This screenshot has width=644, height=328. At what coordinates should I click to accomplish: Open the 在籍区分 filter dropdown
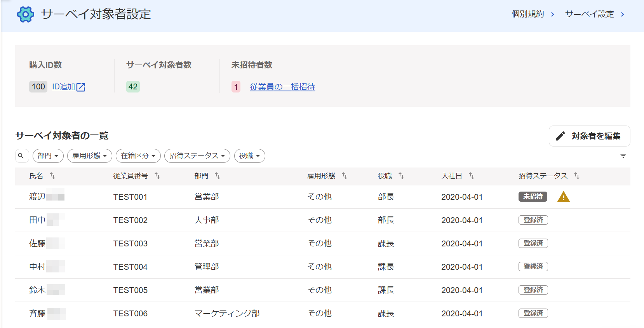pyautogui.click(x=138, y=156)
